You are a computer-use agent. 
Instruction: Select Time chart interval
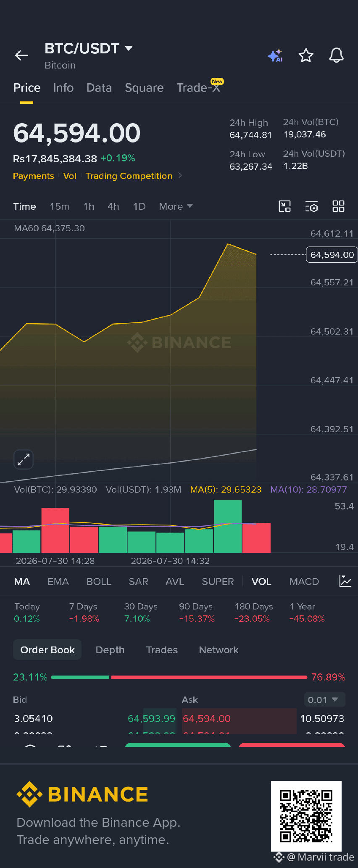point(24,206)
